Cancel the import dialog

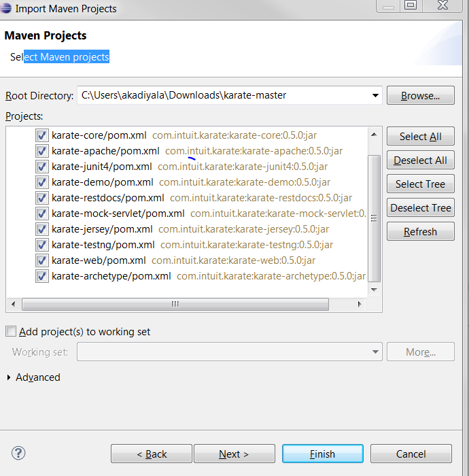411,454
